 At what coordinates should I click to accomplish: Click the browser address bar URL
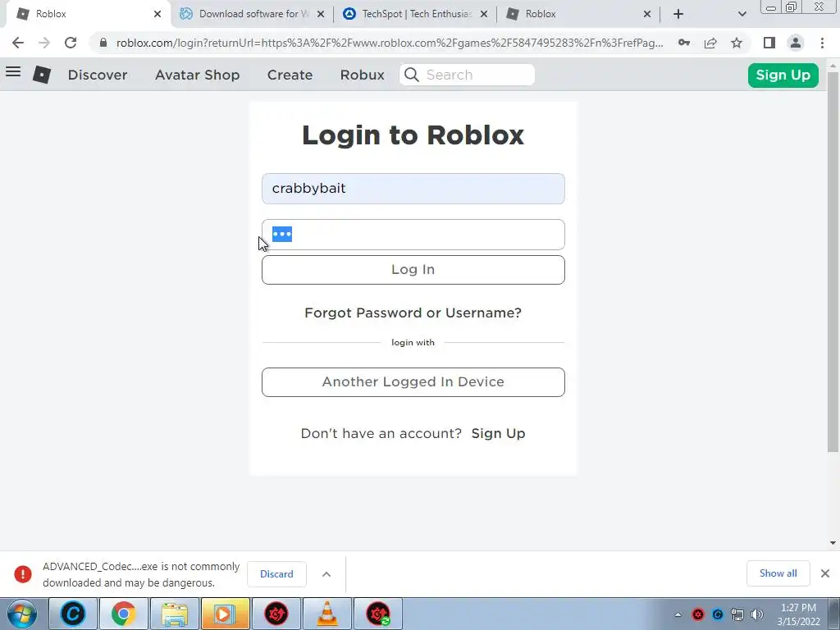[x=390, y=43]
